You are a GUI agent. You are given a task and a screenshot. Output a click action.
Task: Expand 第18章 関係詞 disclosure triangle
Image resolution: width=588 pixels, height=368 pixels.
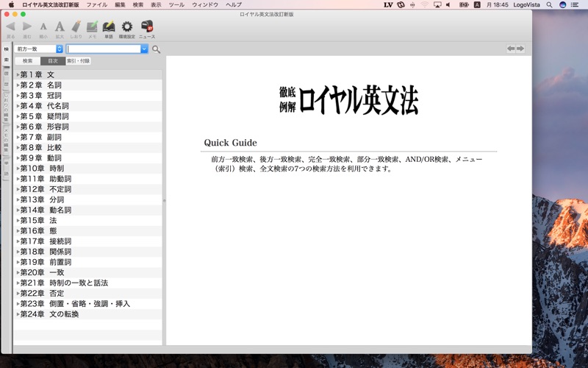pos(18,252)
